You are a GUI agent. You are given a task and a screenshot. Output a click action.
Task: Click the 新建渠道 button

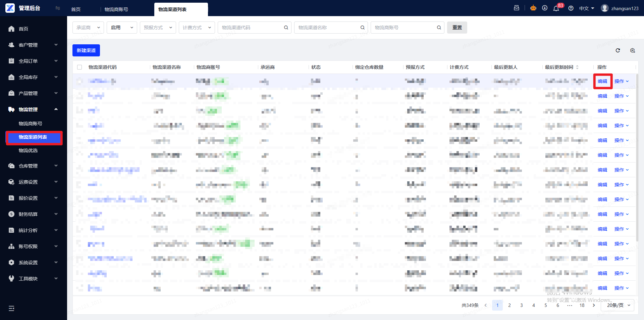coord(86,50)
